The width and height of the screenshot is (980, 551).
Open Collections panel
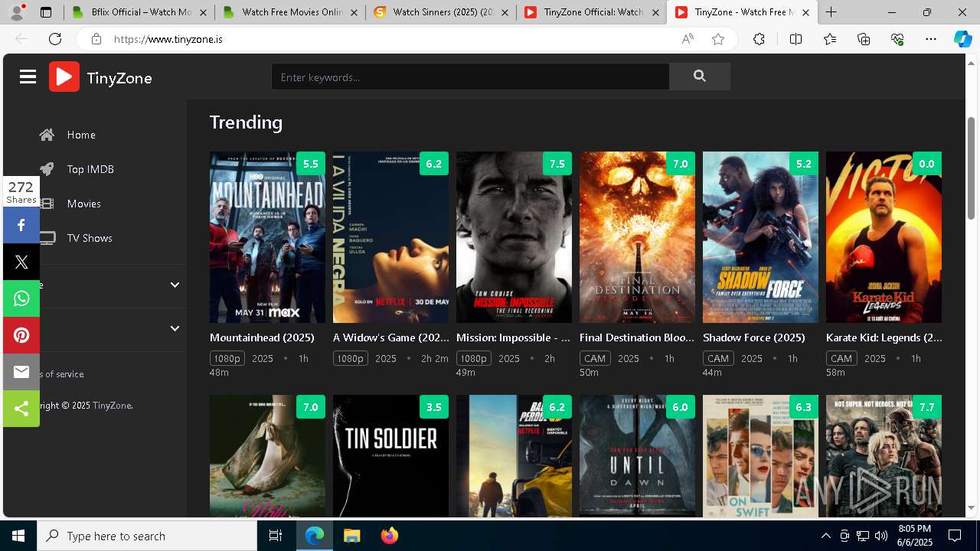864,39
